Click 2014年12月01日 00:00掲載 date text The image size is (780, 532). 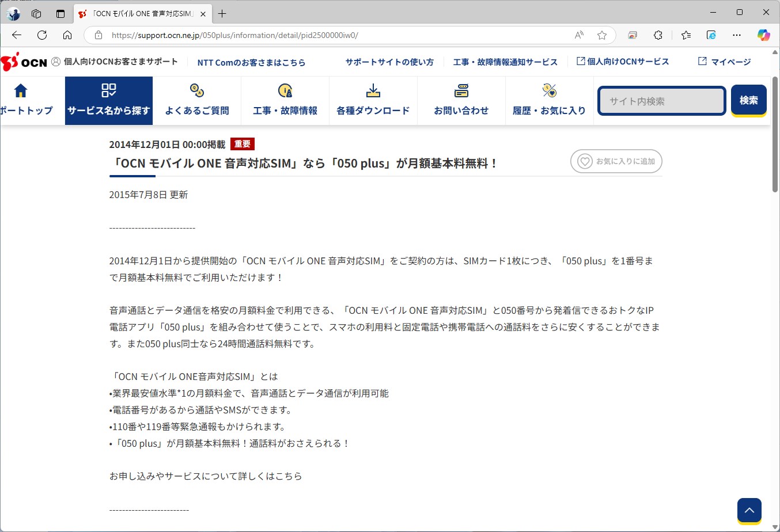click(167, 145)
